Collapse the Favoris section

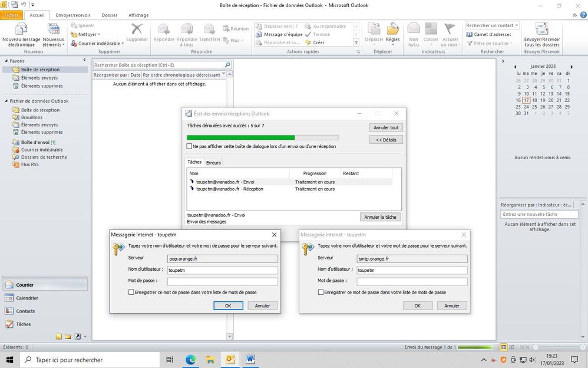point(6,61)
